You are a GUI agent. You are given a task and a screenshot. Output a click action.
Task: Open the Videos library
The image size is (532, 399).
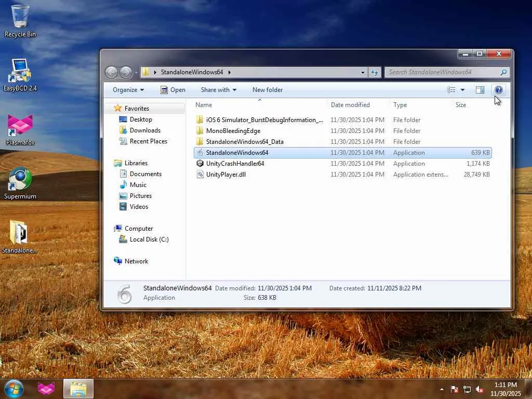(139, 207)
